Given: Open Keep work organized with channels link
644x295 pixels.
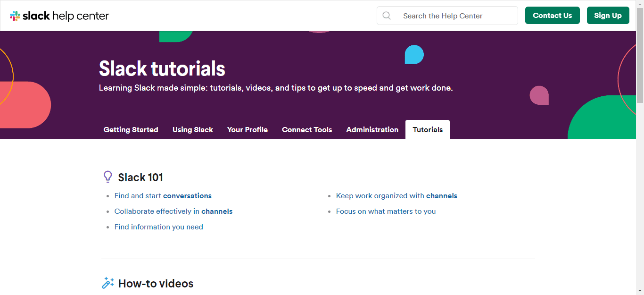Looking at the screenshot, I should [396, 195].
